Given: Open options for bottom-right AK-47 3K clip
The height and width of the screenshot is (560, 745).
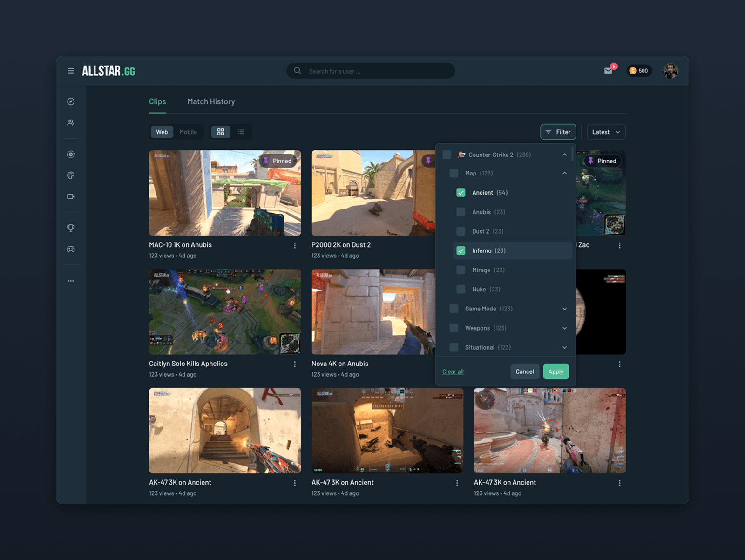Looking at the screenshot, I should (619, 483).
